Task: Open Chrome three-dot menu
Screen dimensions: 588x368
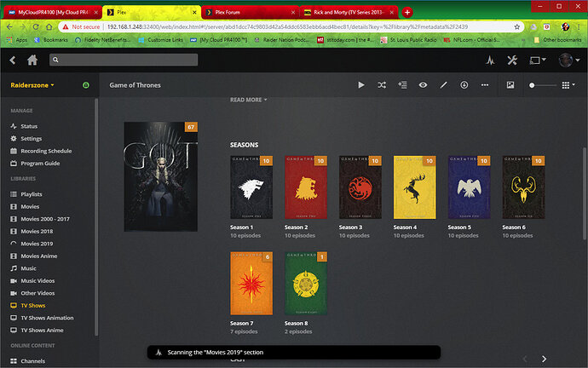Action: [579, 27]
